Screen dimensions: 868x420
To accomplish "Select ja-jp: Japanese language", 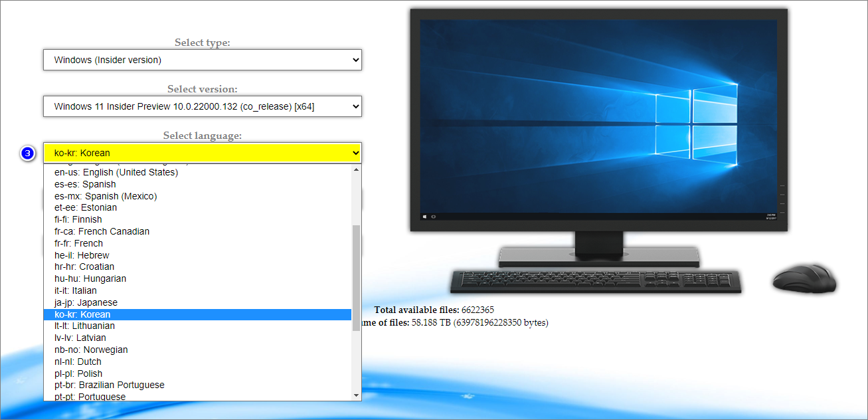I will pos(197,302).
